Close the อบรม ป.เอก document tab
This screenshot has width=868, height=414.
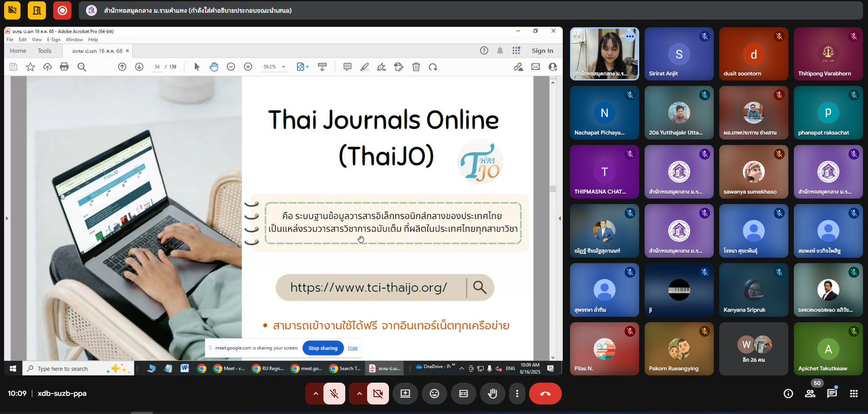pyautogui.click(x=127, y=51)
